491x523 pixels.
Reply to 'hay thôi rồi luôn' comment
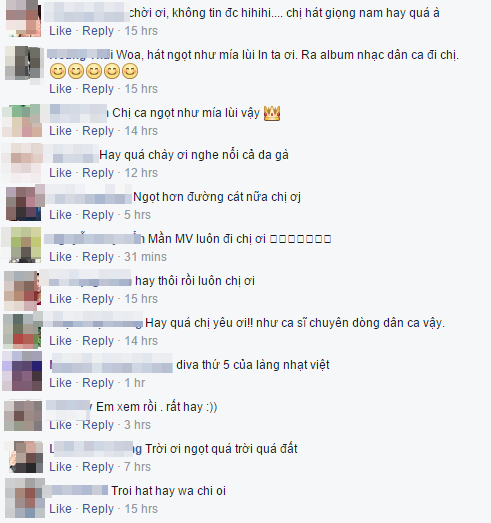point(98,299)
